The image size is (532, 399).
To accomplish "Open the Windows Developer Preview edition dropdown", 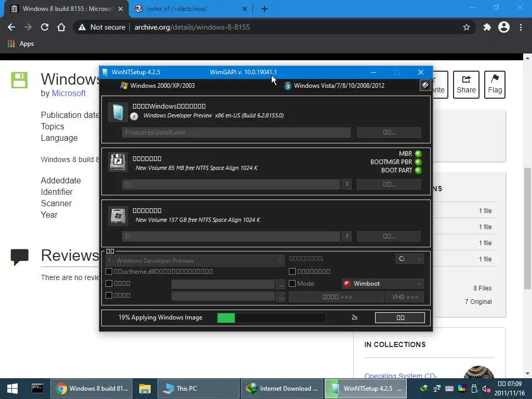I will (x=195, y=261).
